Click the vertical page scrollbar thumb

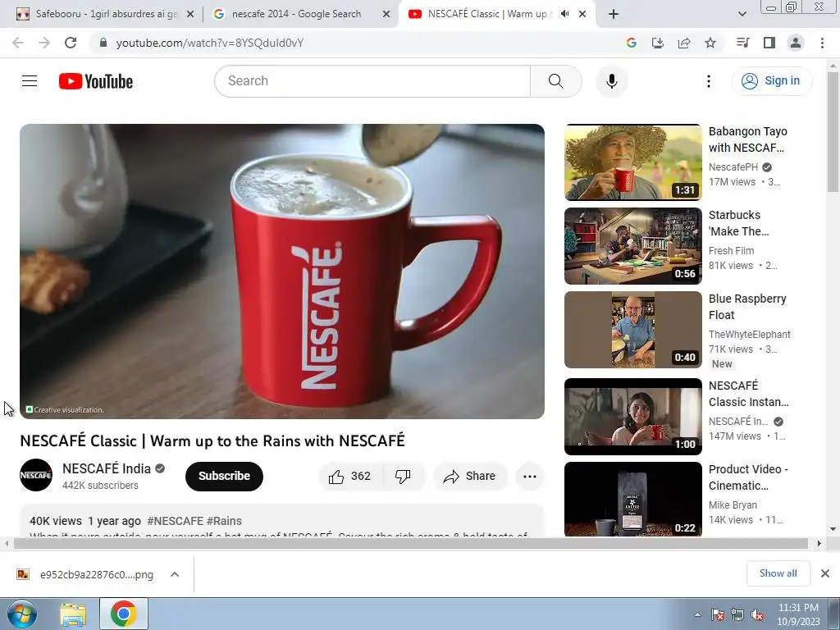pyautogui.click(x=833, y=131)
